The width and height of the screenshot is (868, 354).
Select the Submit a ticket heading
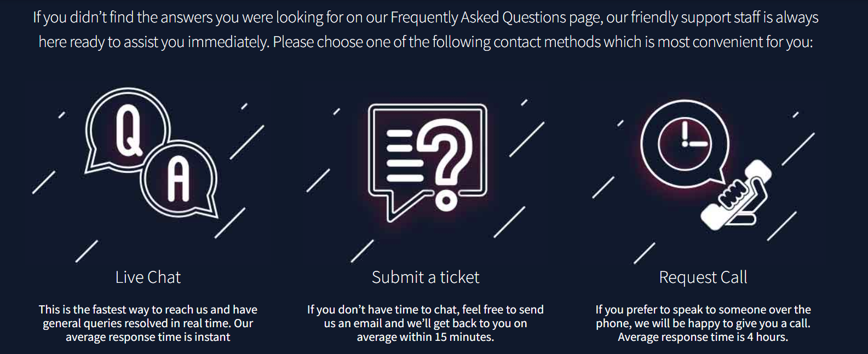coord(426,277)
